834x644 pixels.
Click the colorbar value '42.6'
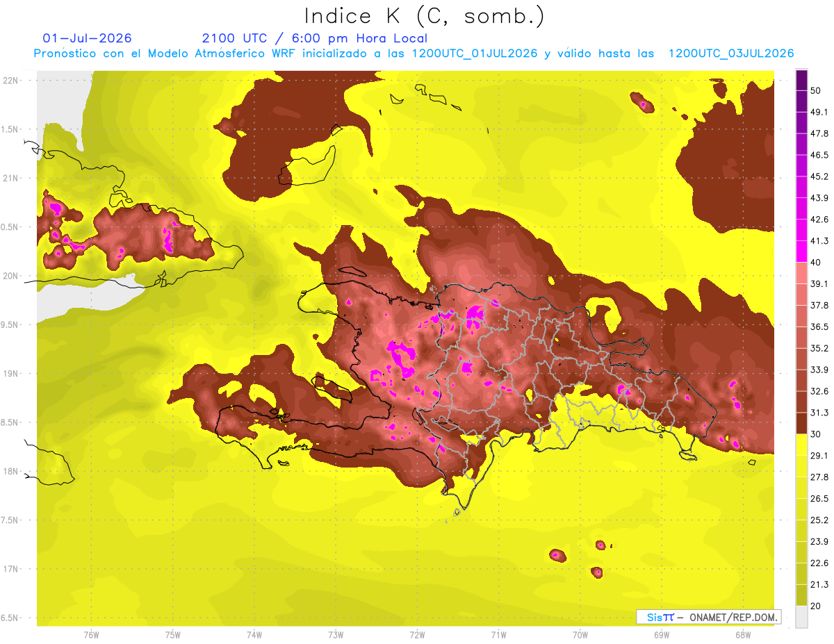coord(819,220)
